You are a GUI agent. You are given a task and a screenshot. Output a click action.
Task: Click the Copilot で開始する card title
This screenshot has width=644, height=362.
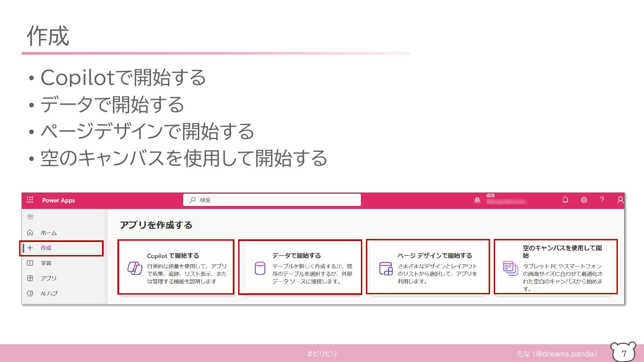pos(173,256)
